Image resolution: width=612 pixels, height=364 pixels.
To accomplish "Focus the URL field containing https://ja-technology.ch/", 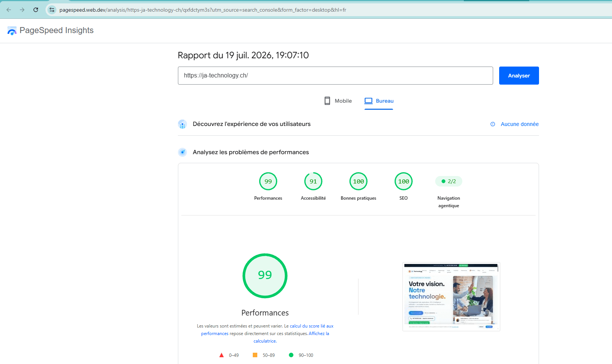I will coord(335,76).
